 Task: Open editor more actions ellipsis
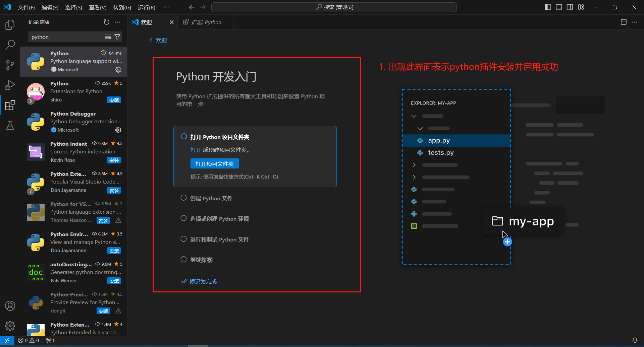coord(634,22)
